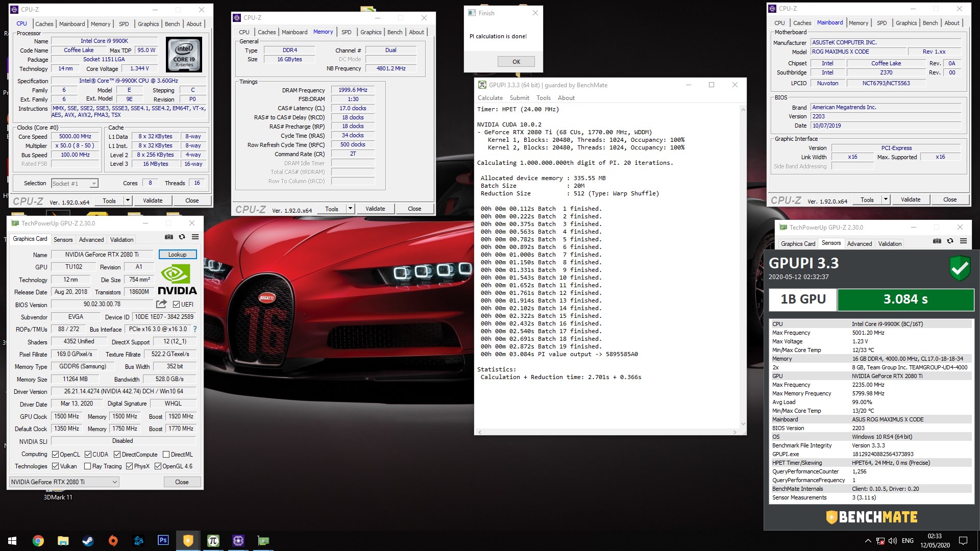980x551 pixels.
Task: Open Steam from the taskbar
Action: pos(88,541)
